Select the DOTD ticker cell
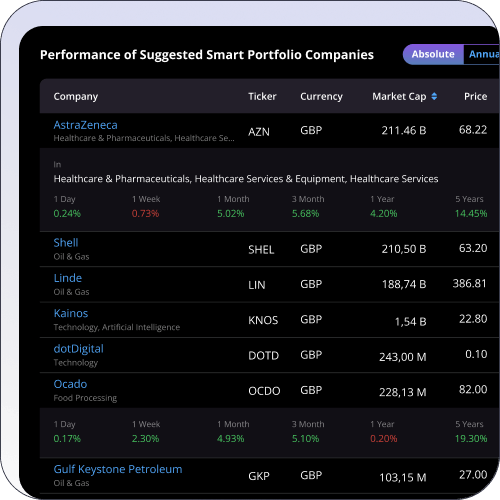Viewport: 500px width, 500px height. click(x=263, y=356)
